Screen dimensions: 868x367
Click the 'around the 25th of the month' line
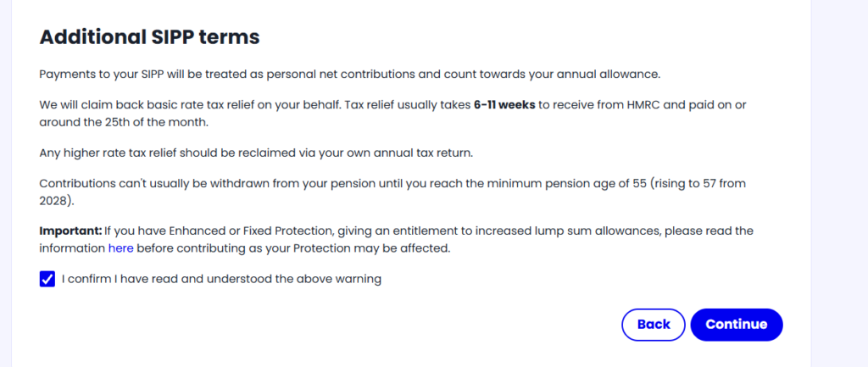[x=124, y=122]
